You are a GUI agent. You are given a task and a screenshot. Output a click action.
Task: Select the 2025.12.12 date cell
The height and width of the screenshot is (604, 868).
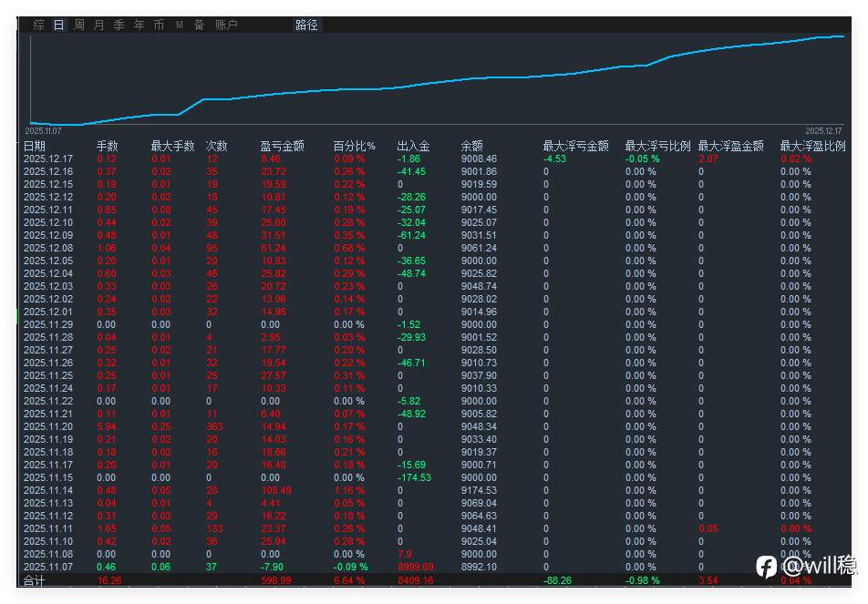click(48, 197)
